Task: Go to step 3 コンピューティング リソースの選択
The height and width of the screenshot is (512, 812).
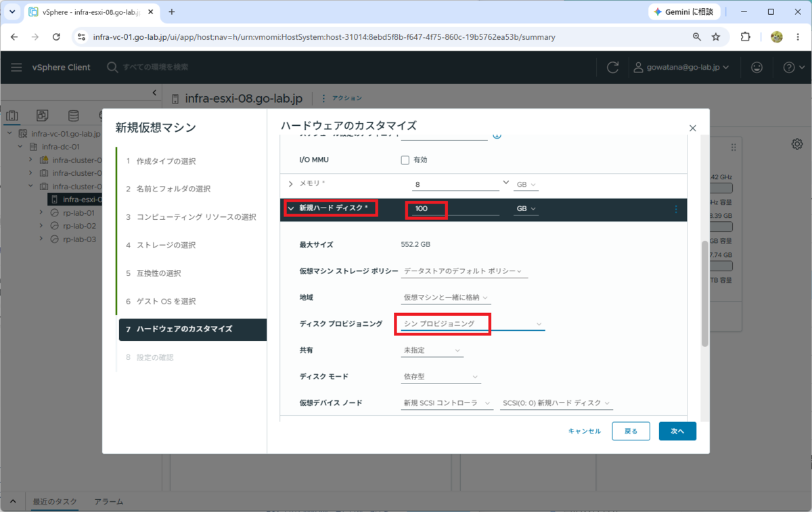Action: [191, 217]
